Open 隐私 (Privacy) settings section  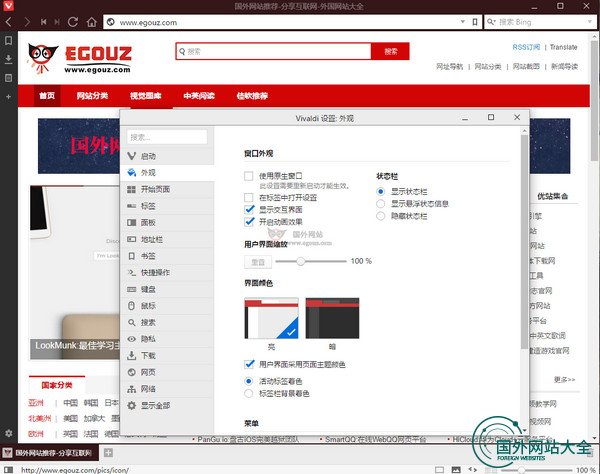click(x=167, y=339)
